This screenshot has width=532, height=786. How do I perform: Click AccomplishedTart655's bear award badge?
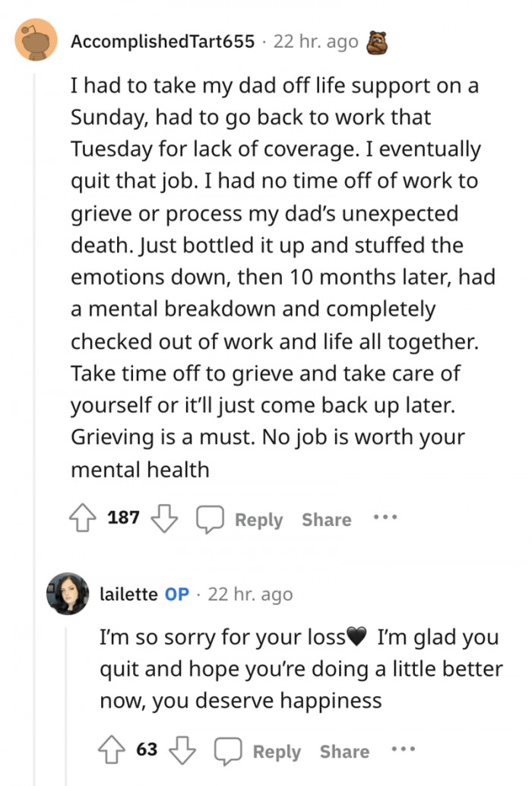[378, 41]
